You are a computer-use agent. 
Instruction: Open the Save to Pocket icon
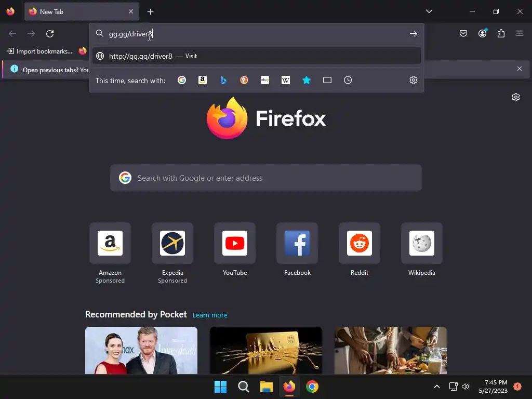pos(463,33)
